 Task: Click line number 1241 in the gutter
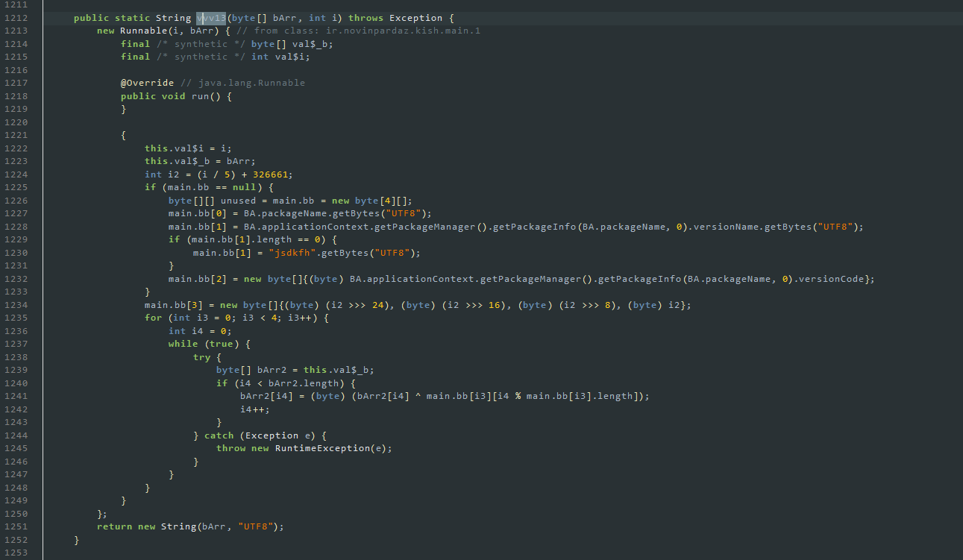(16, 396)
